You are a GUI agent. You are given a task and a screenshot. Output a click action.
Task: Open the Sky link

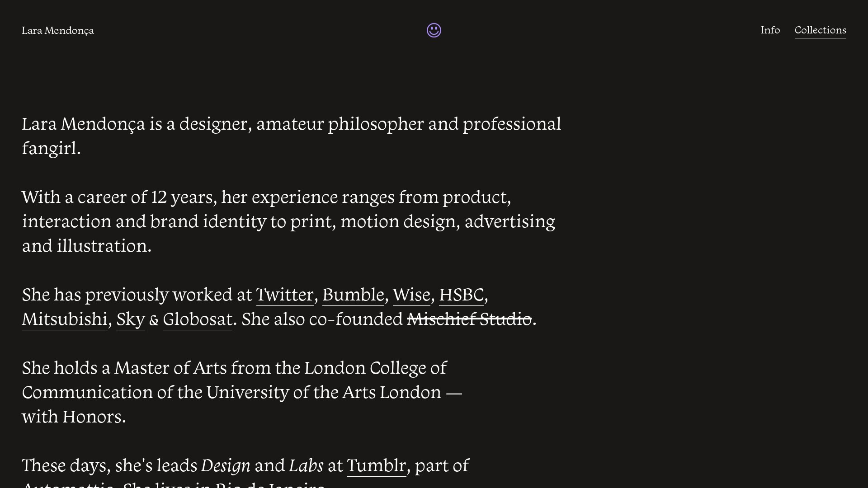click(131, 319)
